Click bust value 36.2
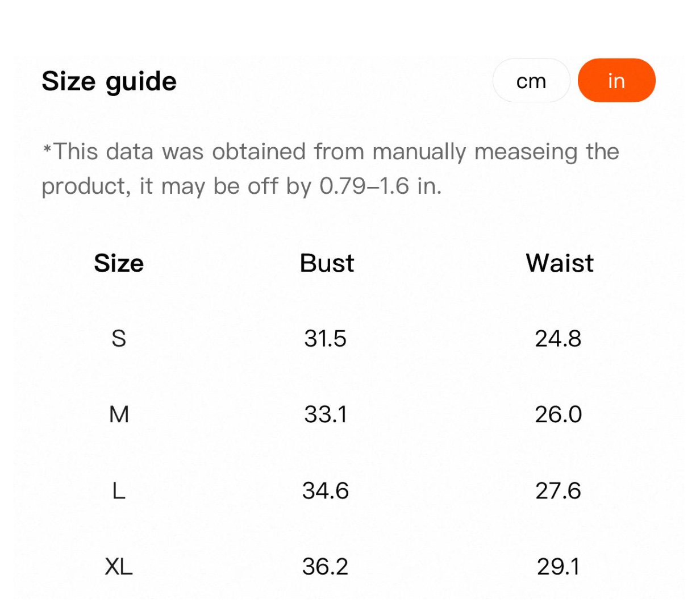700x615 pixels. (325, 566)
